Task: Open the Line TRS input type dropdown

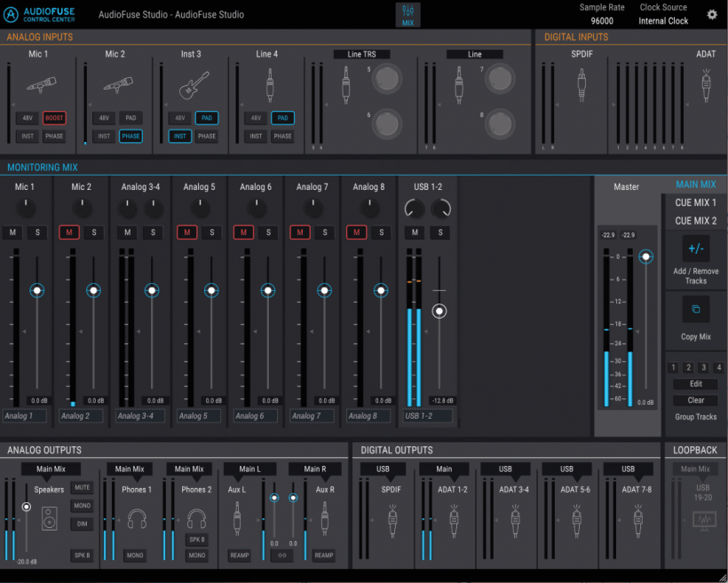Action: point(361,54)
